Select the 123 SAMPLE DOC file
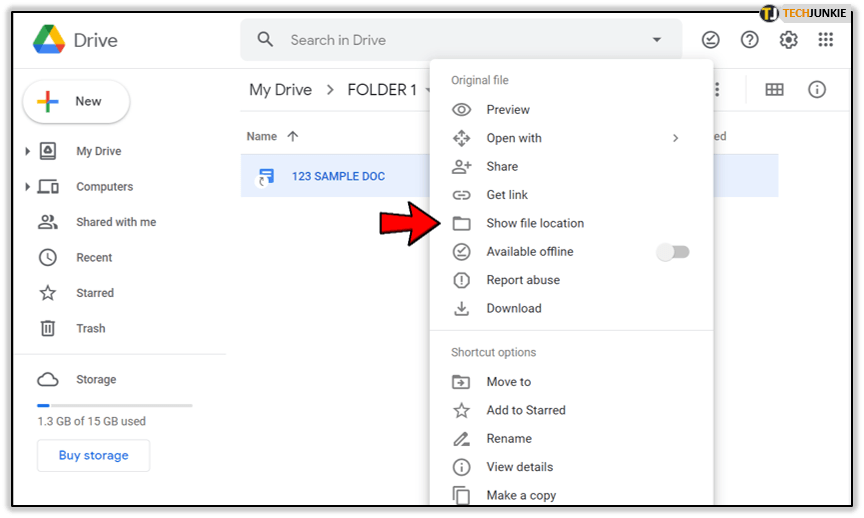 [338, 176]
